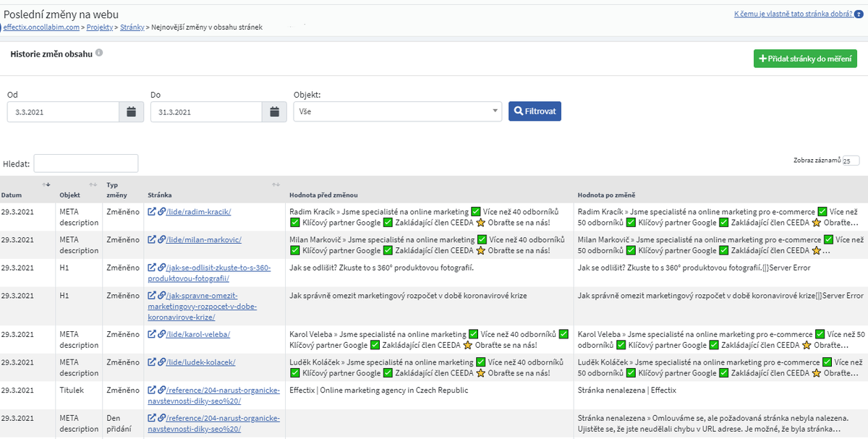The width and height of the screenshot is (868, 439).
Task: Open external icon for /jak-spravne-omezit-marketingovy-rozpocet page
Action: coord(152,296)
